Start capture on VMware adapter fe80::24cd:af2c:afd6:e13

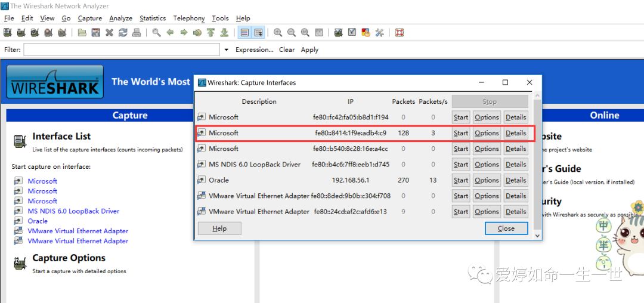point(461,212)
